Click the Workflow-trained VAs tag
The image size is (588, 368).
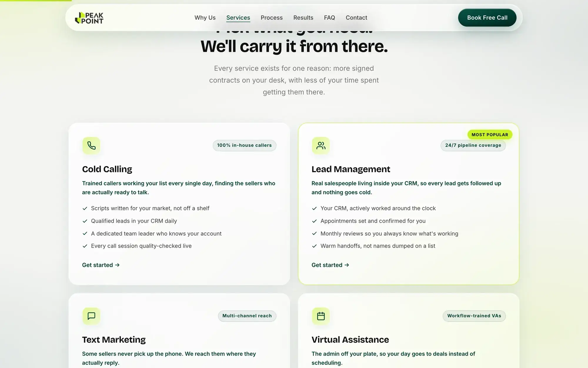point(474,316)
